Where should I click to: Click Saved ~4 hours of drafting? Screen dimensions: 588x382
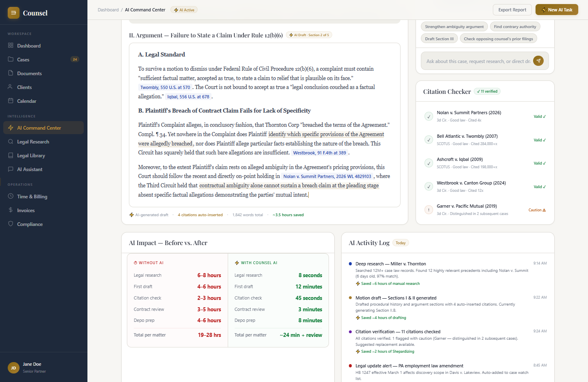tap(381, 318)
